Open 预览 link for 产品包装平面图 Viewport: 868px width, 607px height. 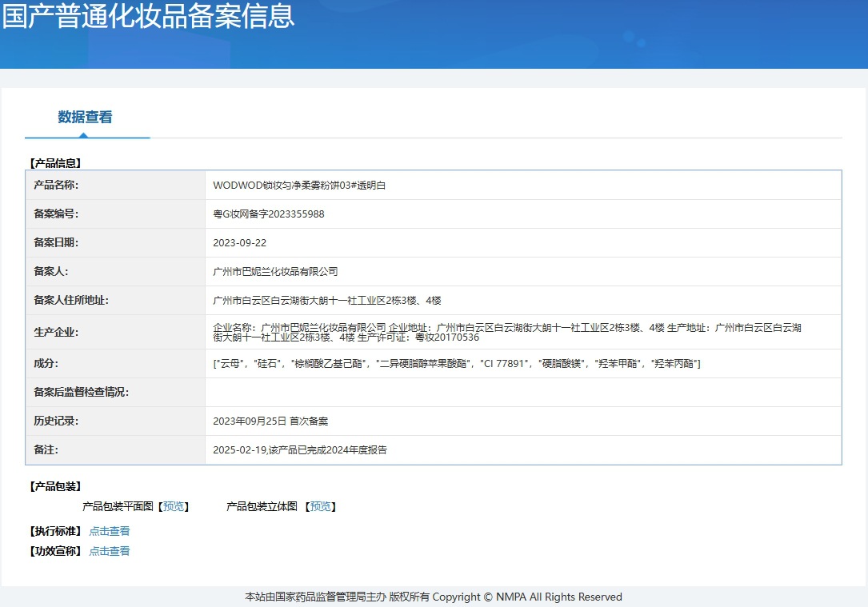point(174,506)
